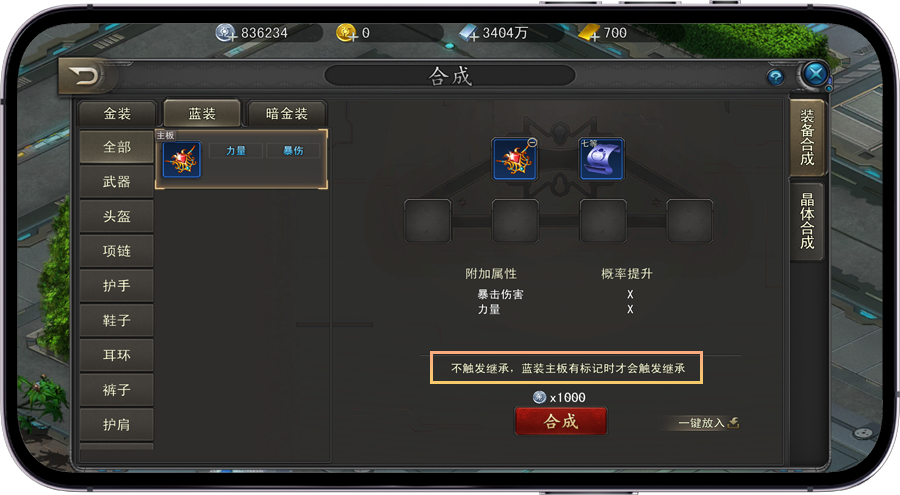
Task: Open the blue question mark help
Action: (775, 77)
